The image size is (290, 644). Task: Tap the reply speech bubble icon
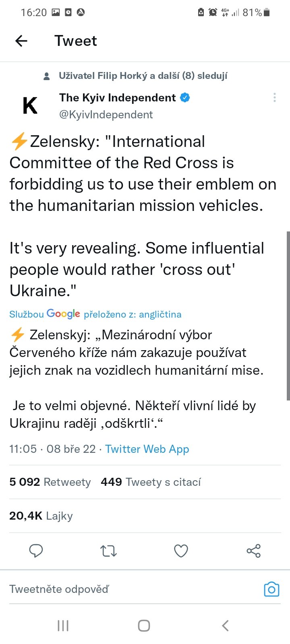point(36,551)
